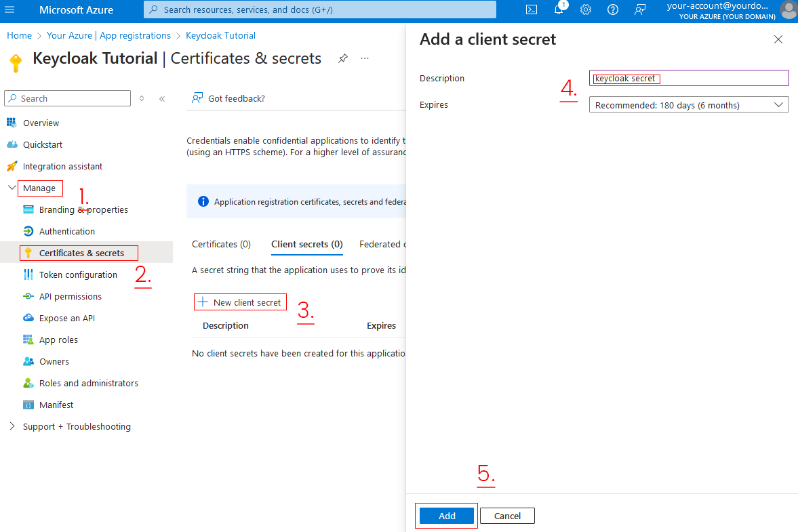This screenshot has height=532, width=798.
Task: Click the Owners people icon
Action: point(28,362)
